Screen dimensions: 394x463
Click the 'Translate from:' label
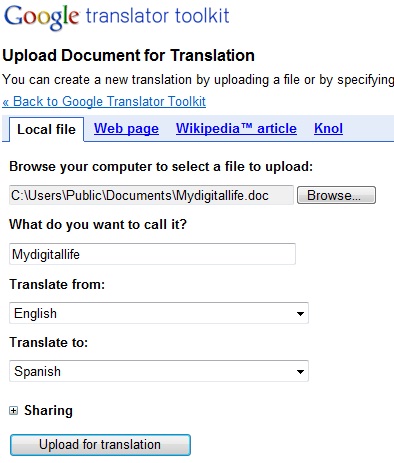[x=57, y=284]
